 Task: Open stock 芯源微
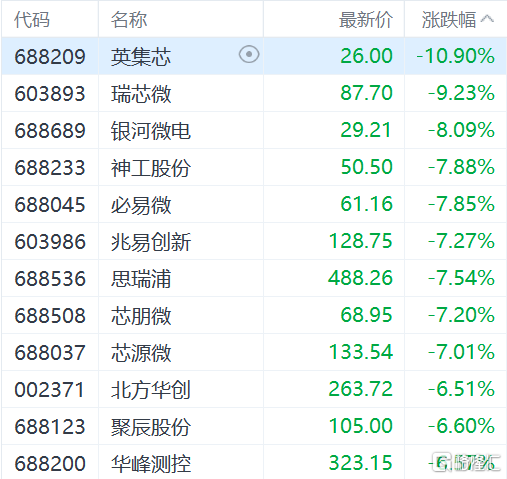[x=141, y=352]
